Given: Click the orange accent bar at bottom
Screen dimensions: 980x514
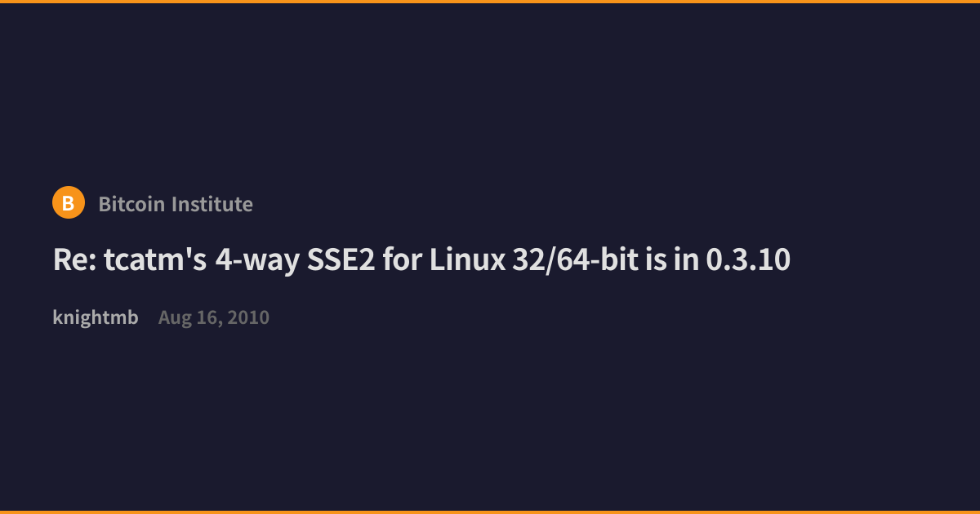Looking at the screenshot, I should coord(490,512).
